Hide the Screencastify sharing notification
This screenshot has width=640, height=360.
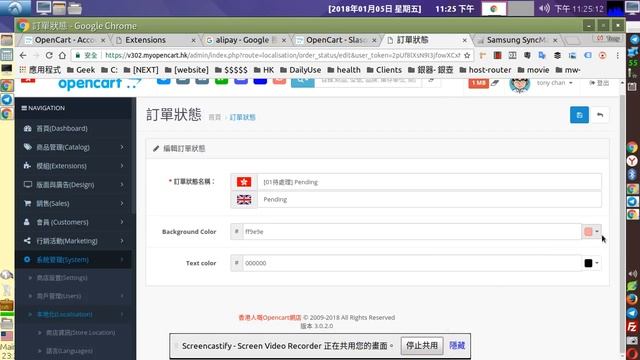coord(457,345)
